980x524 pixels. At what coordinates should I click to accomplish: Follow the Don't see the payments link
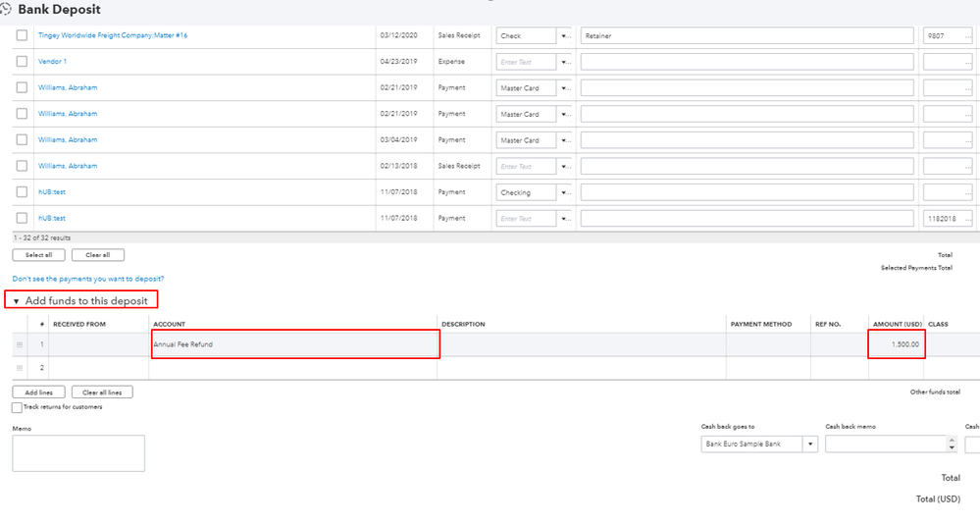click(x=88, y=279)
